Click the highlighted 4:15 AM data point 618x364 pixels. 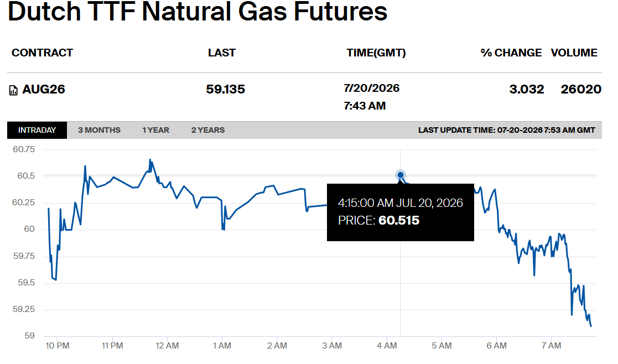[x=401, y=175]
